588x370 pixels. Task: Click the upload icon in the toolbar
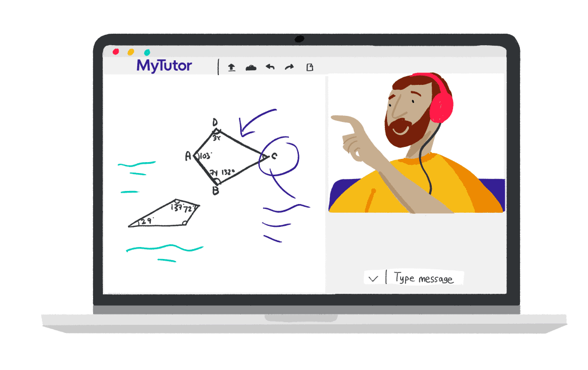[x=231, y=67]
